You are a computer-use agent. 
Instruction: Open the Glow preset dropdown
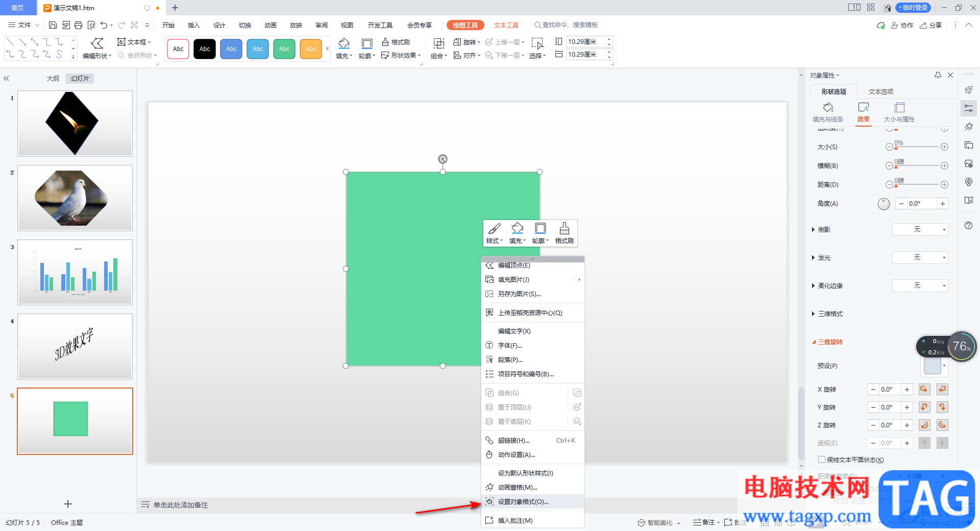(x=920, y=257)
